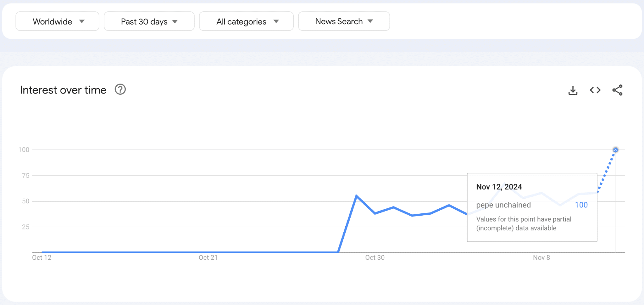Click the embed code icon
This screenshot has height=305, width=644.
[x=595, y=90]
